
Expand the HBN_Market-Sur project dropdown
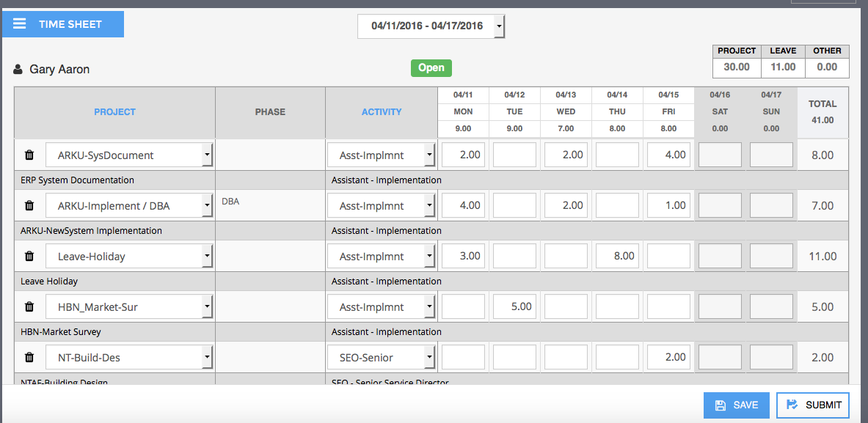point(207,307)
